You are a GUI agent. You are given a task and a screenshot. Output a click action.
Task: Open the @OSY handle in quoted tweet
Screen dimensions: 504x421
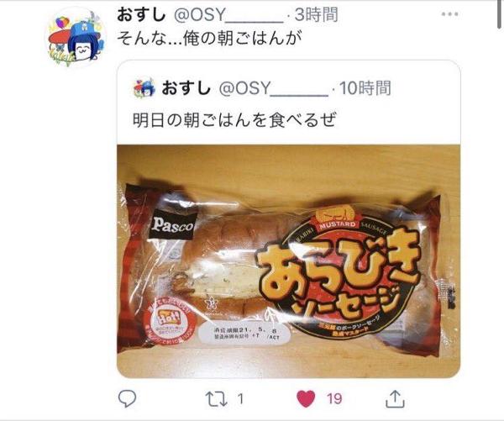point(274,88)
